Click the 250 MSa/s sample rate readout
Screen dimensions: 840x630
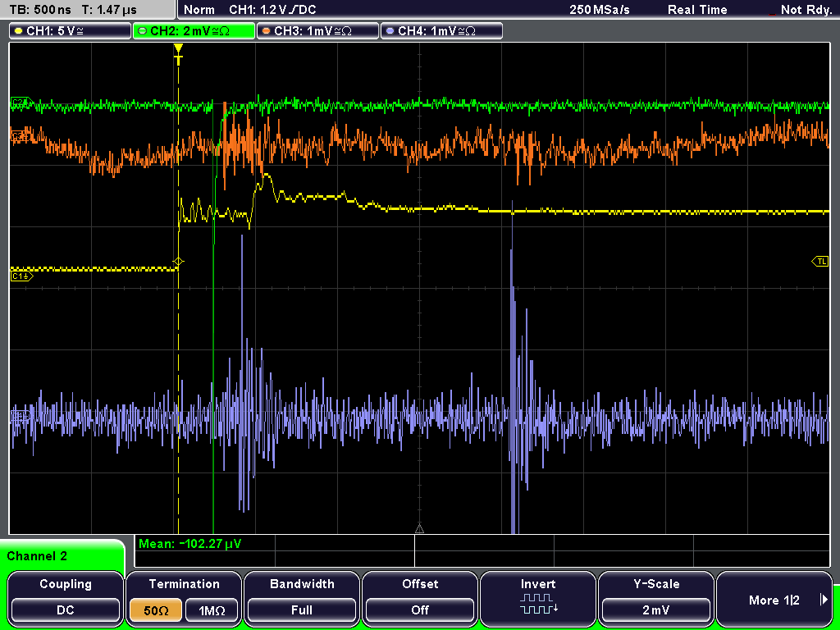point(600,10)
